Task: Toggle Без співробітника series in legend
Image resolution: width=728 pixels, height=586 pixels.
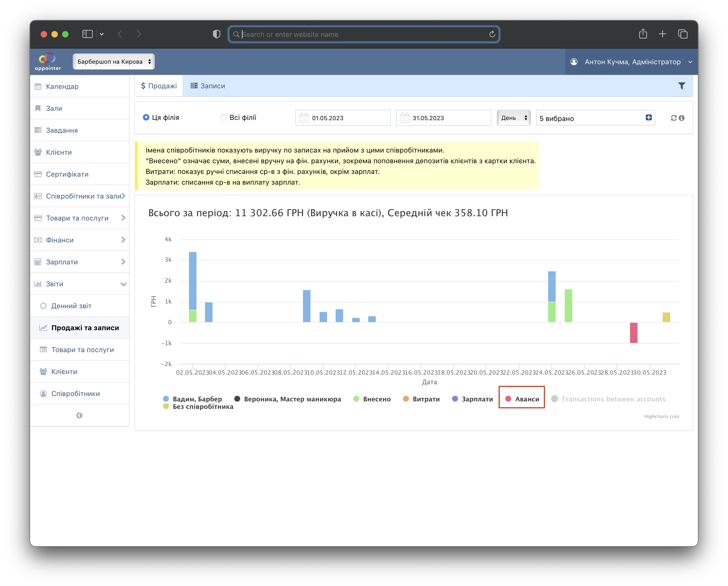Action: click(x=198, y=406)
